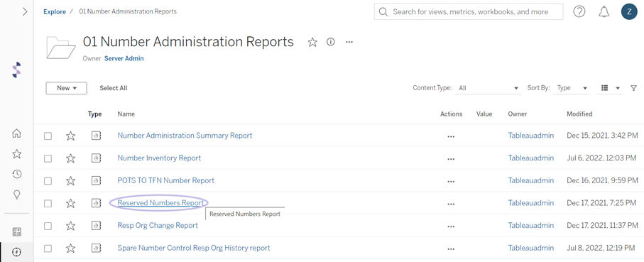
Task: Select checkbox for Resp Org Change Report
Action: [48, 226]
